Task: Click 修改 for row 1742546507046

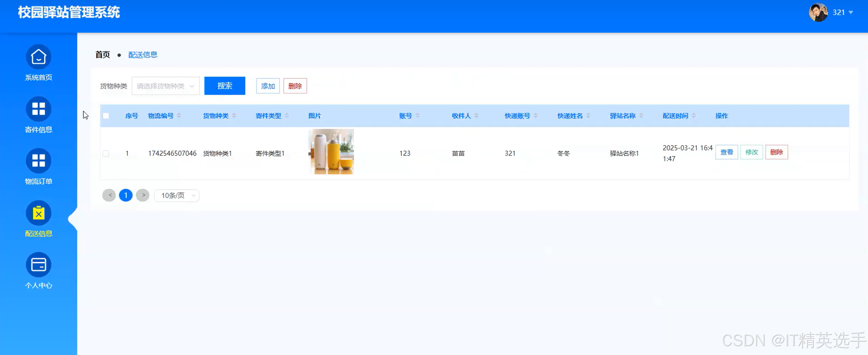Action: tap(752, 152)
